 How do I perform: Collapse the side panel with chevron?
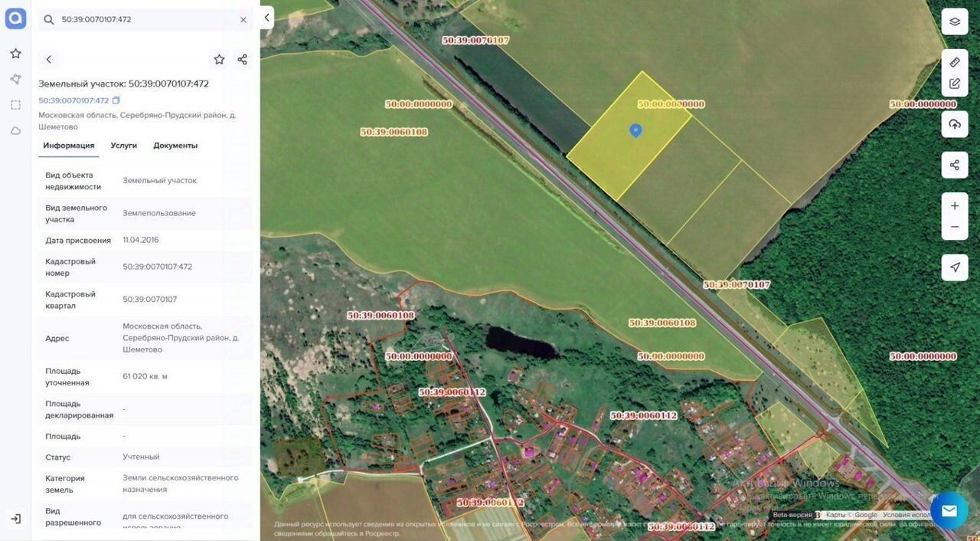[266, 18]
